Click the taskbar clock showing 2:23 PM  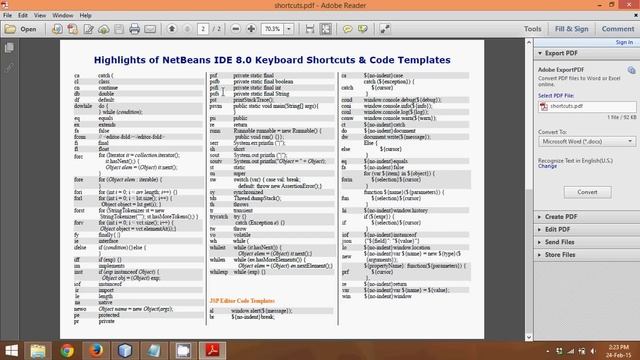click(619, 351)
